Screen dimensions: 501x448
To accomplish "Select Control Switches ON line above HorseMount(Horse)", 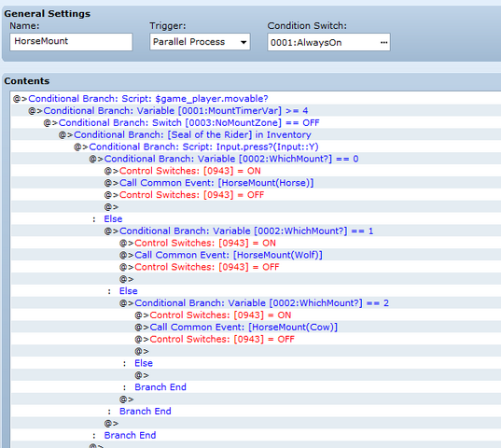I will 256,171.
